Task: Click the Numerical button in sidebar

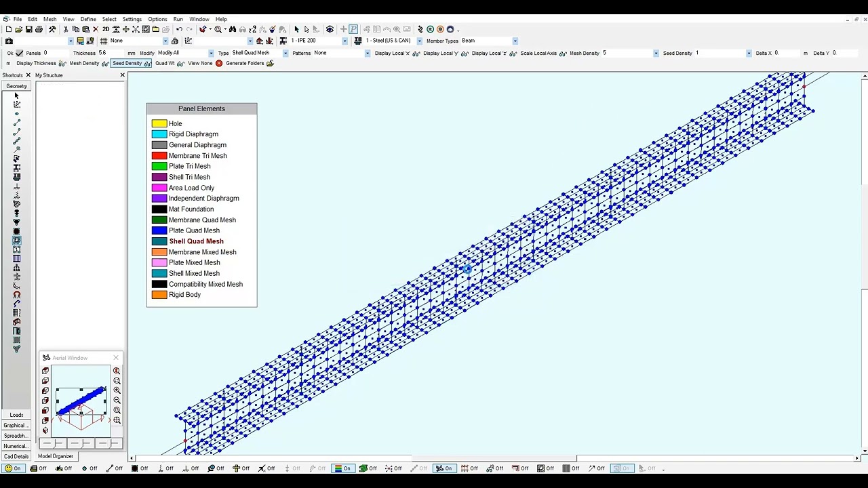Action: pyautogui.click(x=16, y=446)
